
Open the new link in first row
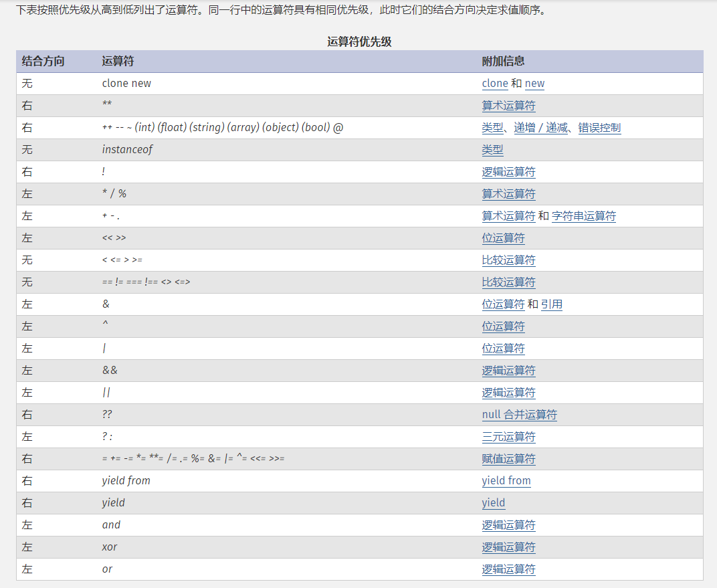(534, 83)
